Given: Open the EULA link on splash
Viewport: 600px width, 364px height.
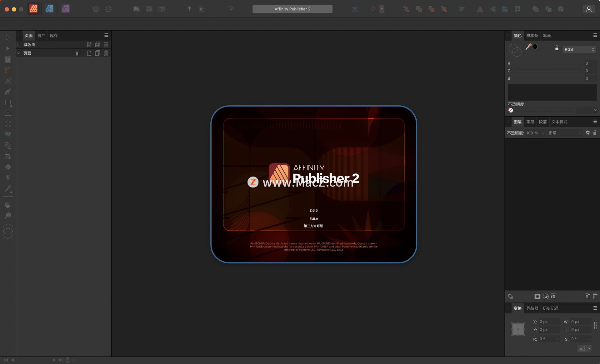Looking at the screenshot, I should (313, 219).
